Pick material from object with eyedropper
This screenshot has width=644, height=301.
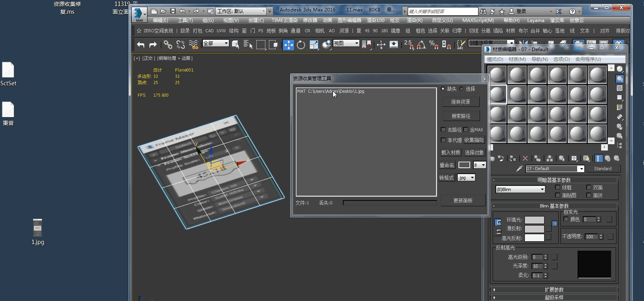point(519,169)
